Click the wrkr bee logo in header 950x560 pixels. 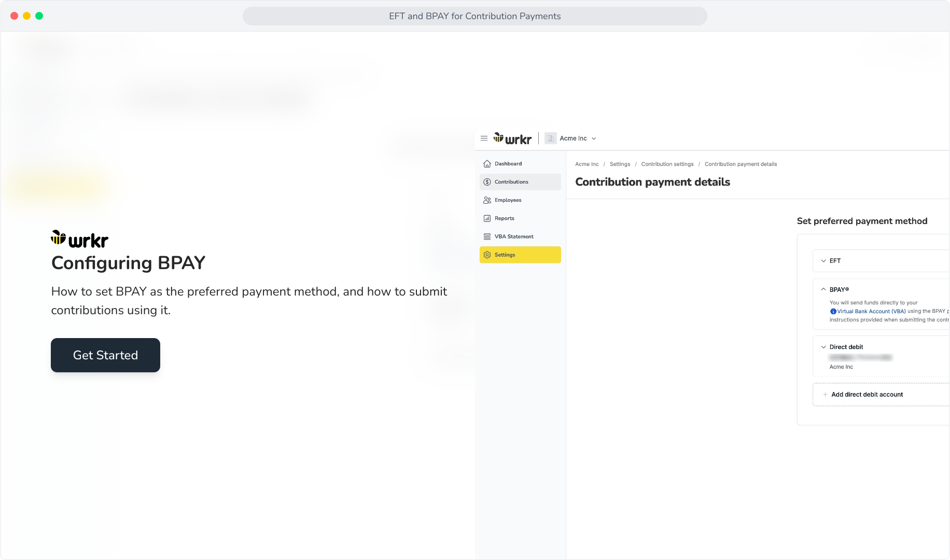(x=512, y=138)
